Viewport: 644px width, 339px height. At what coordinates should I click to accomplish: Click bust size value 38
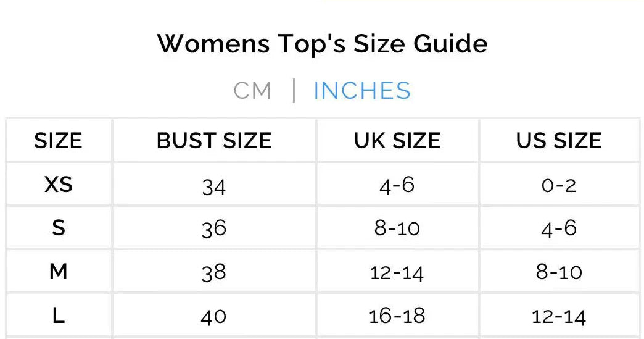pyautogui.click(x=214, y=272)
